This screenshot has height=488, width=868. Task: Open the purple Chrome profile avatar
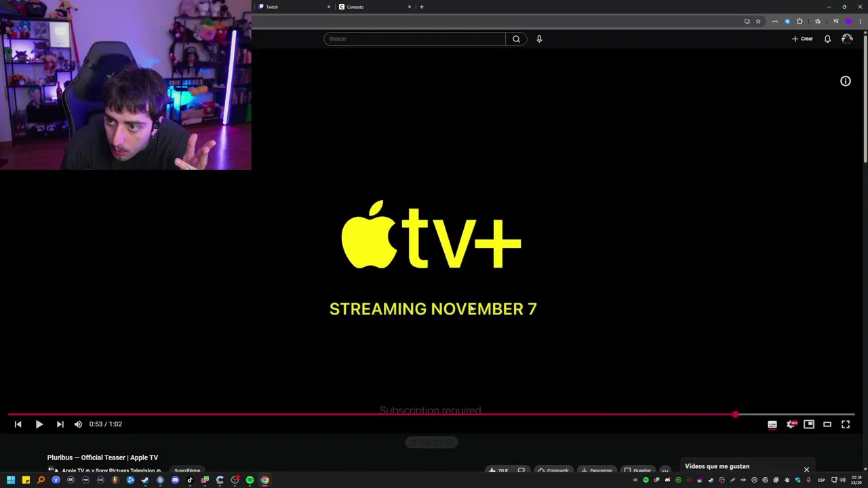(x=848, y=21)
